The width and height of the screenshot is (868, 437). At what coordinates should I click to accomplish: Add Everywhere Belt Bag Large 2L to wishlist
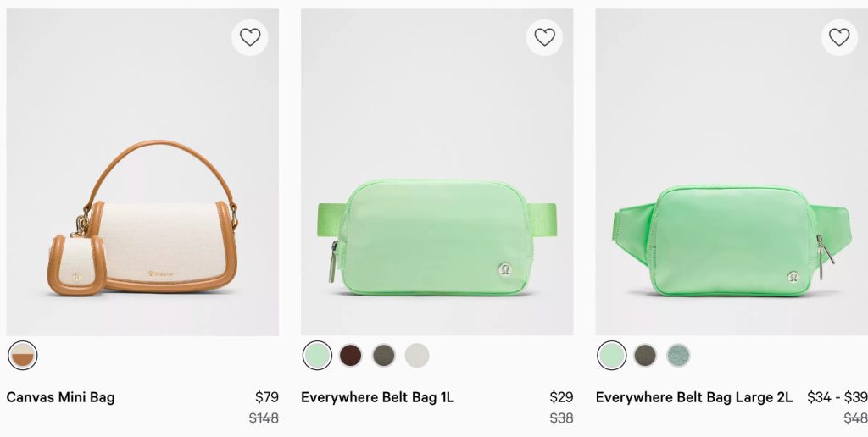(x=839, y=37)
